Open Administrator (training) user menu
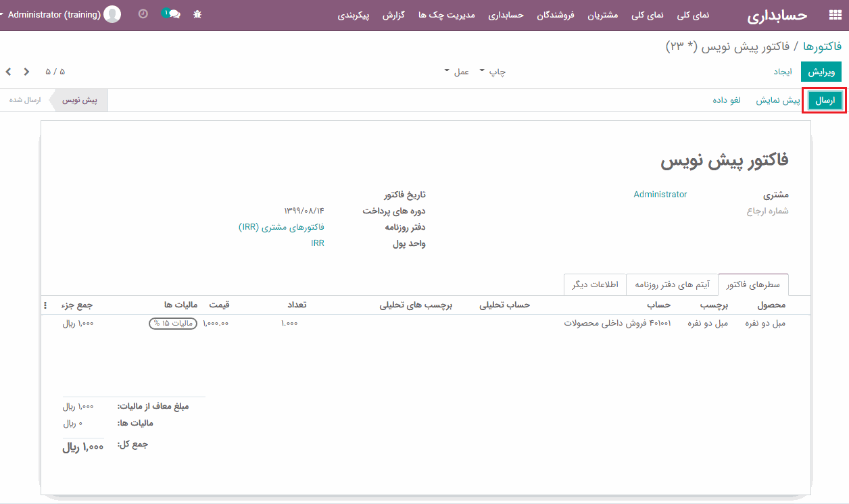The width and height of the screenshot is (849, 504). click(x=54, y=14)
